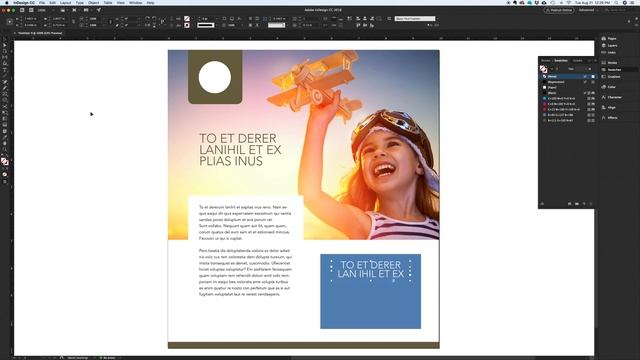640x360 pixels.
Task: Select the [Black] swatch
Action: 567,93
